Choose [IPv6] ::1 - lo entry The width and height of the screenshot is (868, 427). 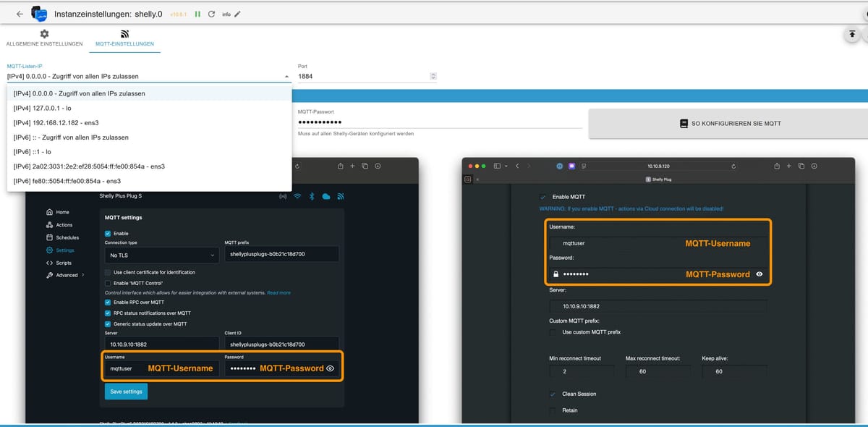149,152
